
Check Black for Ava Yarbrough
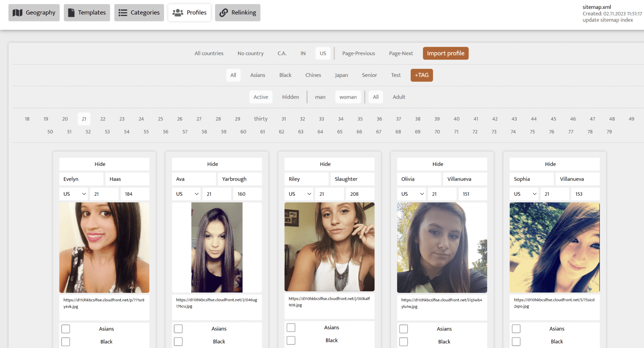(178, 342)
